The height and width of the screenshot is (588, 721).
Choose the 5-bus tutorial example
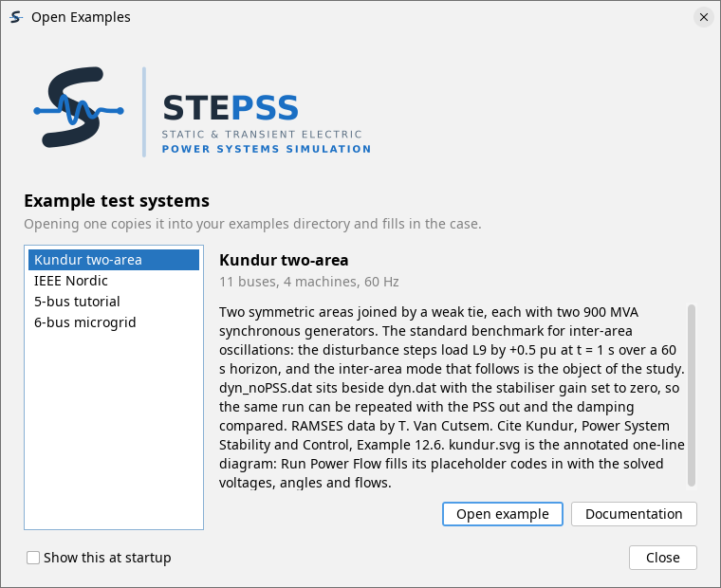[x=114, y=302]
